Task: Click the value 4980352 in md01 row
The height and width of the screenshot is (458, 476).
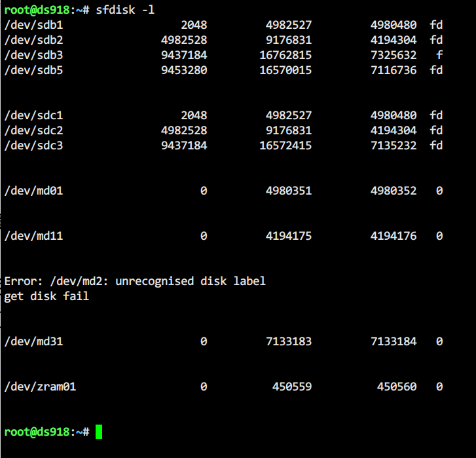Action: (394, 191)
